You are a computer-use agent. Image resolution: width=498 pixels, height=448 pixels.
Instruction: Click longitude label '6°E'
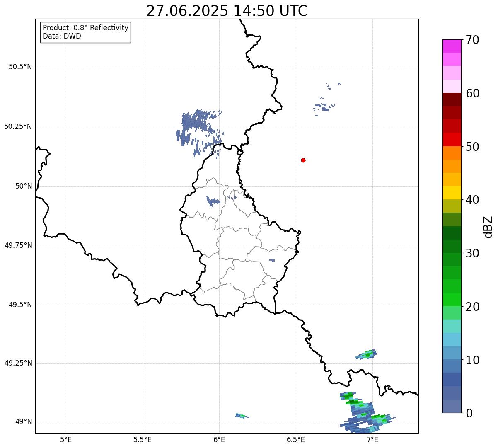point(219,439)
